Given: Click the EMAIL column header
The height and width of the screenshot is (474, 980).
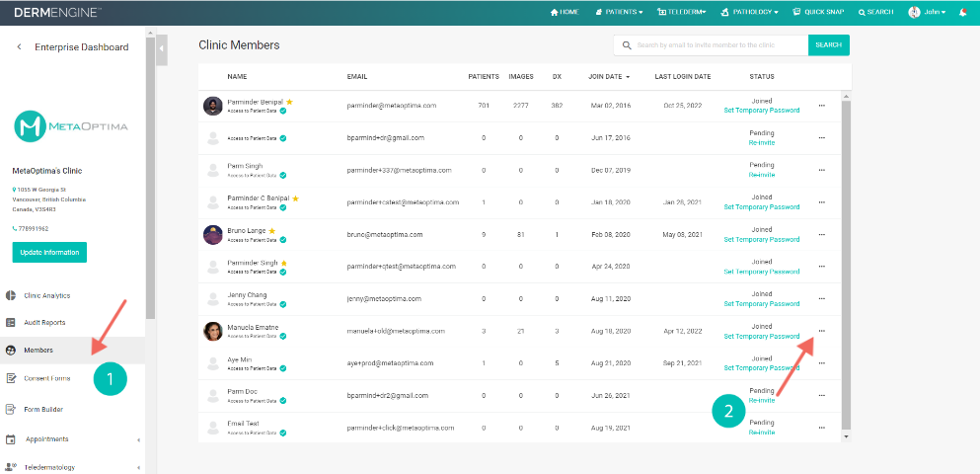Looking at the screenshot, I should click(357, 77).
